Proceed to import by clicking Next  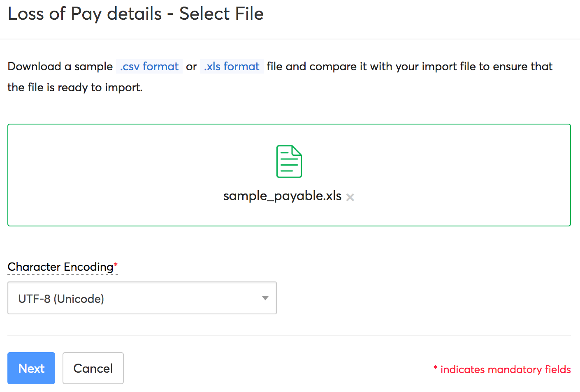31,368
